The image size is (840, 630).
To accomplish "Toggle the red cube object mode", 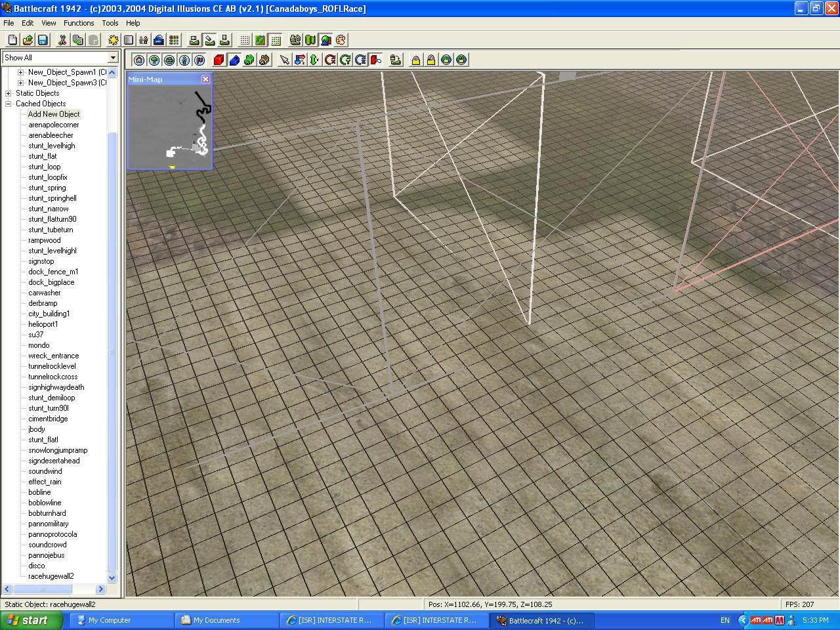I will coord(219,60).
